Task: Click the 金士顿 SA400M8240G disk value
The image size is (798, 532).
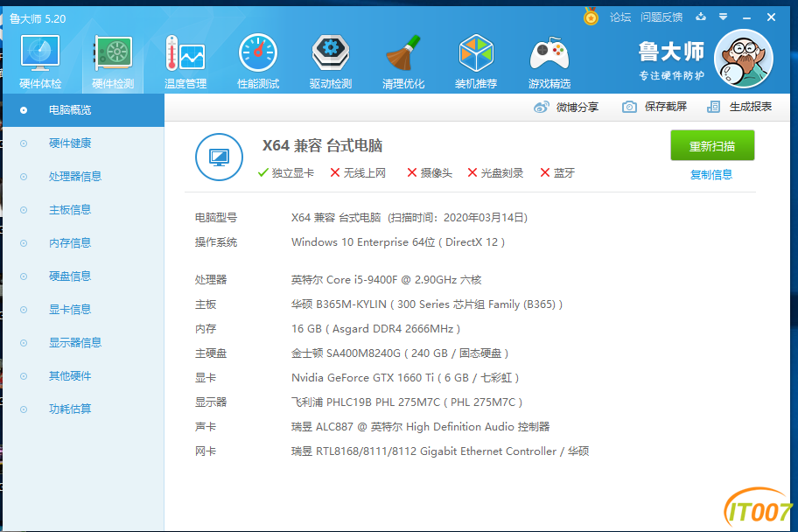Action: coord(400,353)
